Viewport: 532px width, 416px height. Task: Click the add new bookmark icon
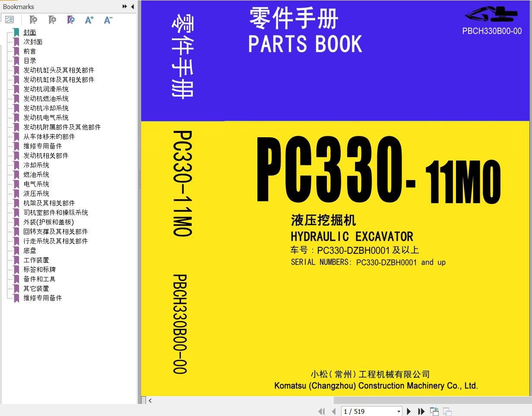52,20
